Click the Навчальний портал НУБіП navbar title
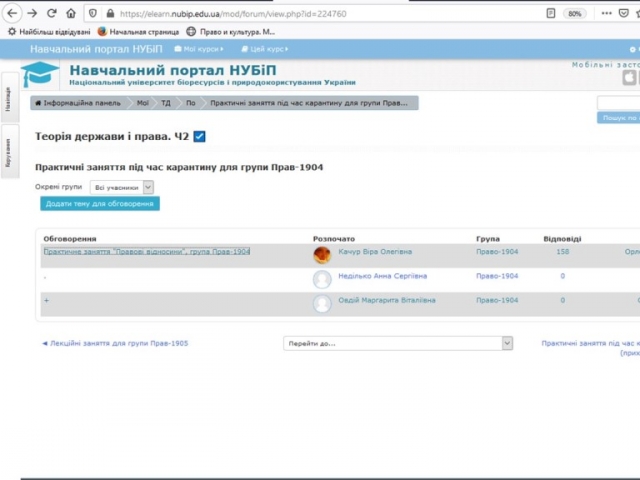The height and width of the screenshot is (480, 640). [x=96, y=49]
